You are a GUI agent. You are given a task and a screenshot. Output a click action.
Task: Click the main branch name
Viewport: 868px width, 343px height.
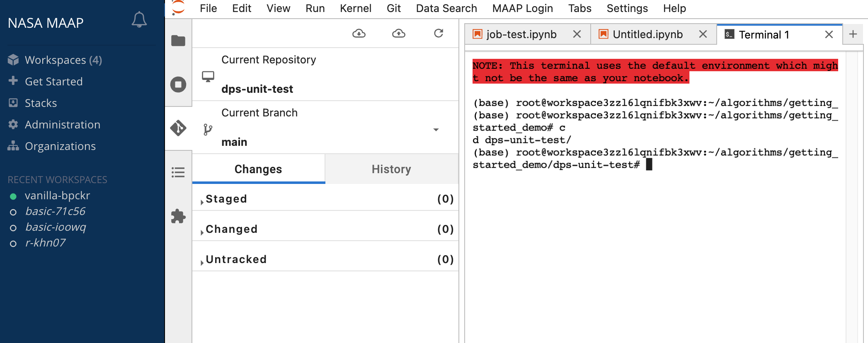click(234, 142)
